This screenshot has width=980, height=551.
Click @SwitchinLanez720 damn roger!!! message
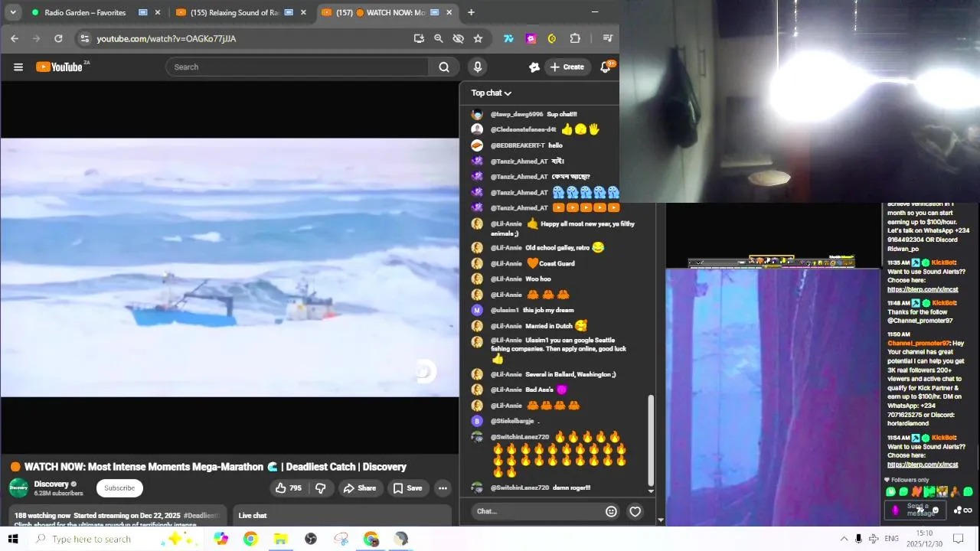coord(541,487)
